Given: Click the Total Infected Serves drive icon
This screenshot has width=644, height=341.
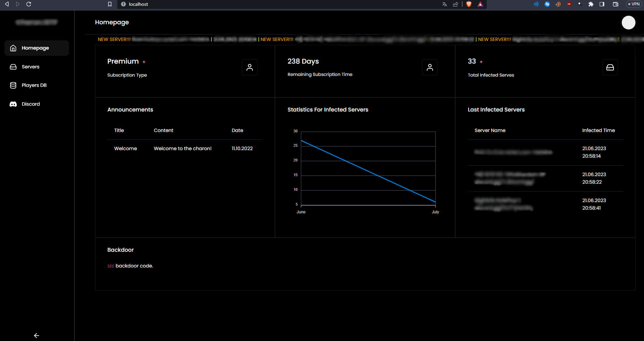Looking at the screenshot, I should (610, 67).
